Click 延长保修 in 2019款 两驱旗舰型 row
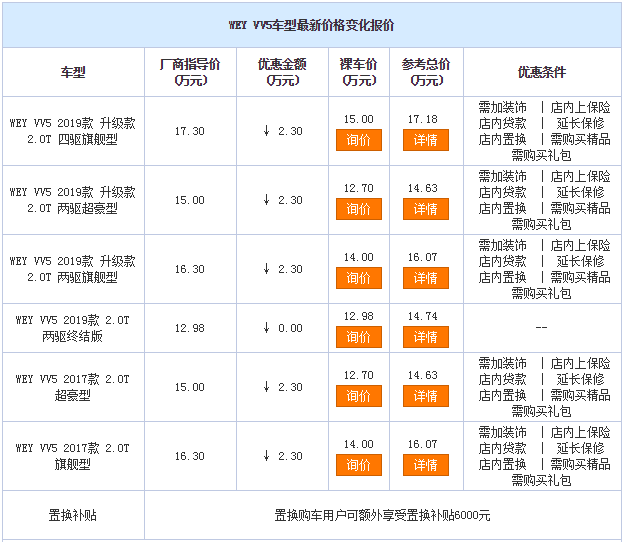Image resolution: width=624 pixels, height=542 pixels. tap(580, 261)
